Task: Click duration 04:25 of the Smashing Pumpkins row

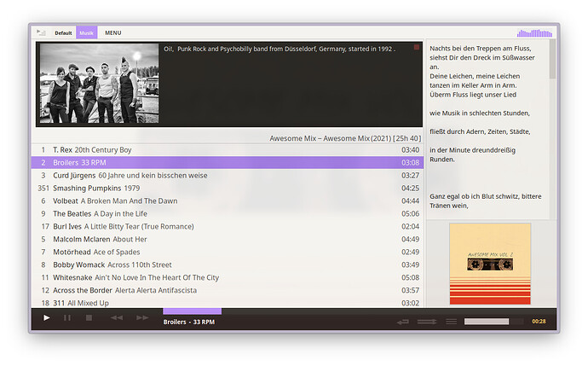Action: pyautogui.click(x=410, y=188)
